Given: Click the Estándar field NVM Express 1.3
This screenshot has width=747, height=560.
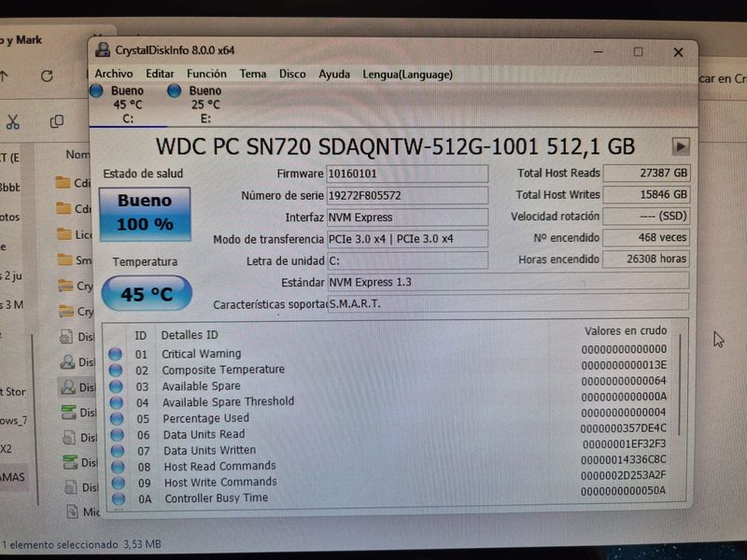Looking at the screenshot, I should pyautogui.click(x=508, y=282).
